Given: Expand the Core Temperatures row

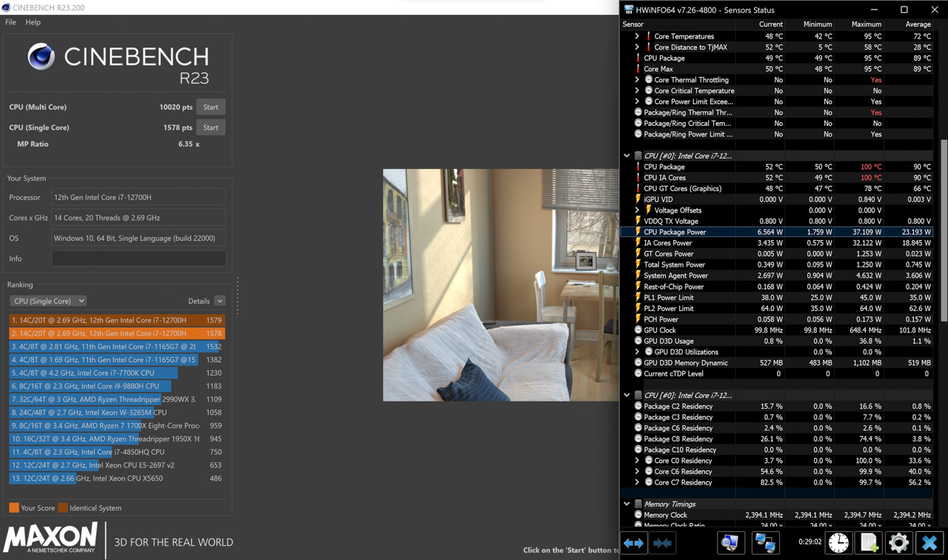Looking at the screenshot, I should [x=637, y=36].
